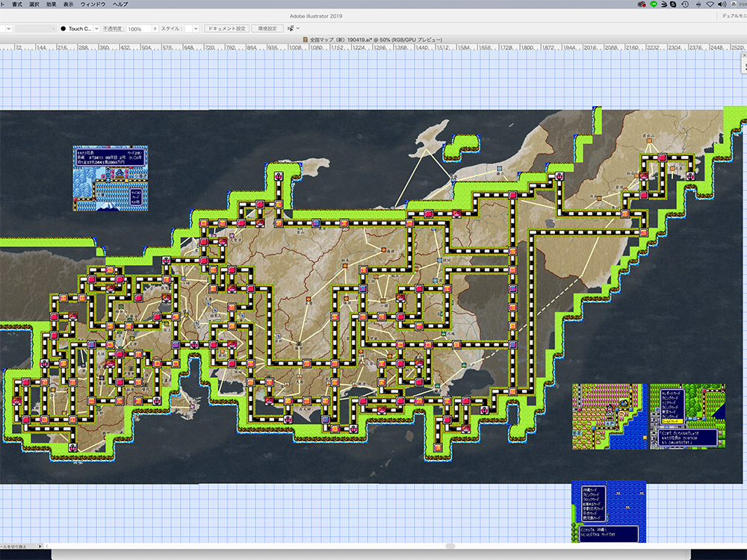
Task: Open the Touch Calligraphy brush dropdown
Action: click(96, 28)
